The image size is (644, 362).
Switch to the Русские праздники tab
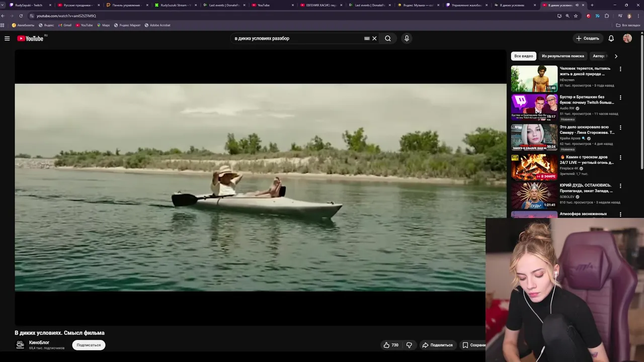[78, 5]
